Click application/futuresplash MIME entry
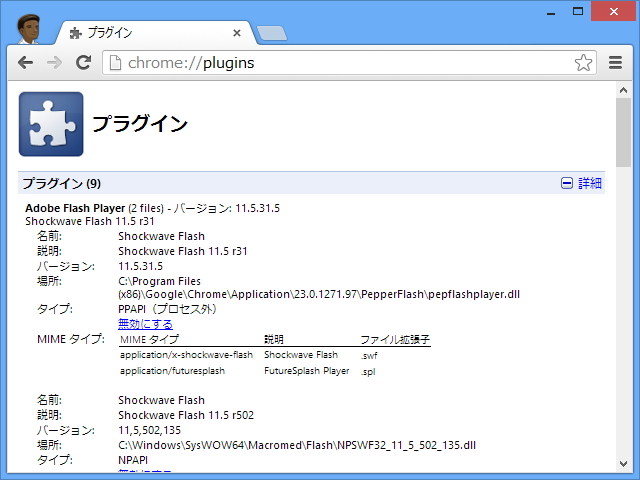This screenshot has height=480, width=640. [x=172, y=371]
